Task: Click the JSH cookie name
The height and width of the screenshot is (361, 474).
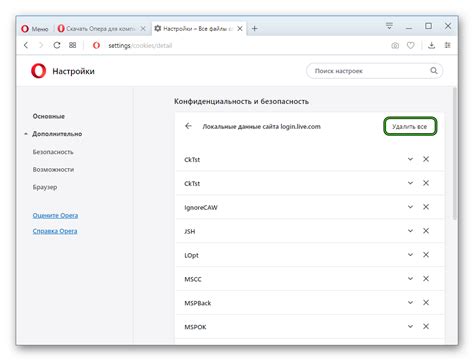Action: [x=190, y=232]
